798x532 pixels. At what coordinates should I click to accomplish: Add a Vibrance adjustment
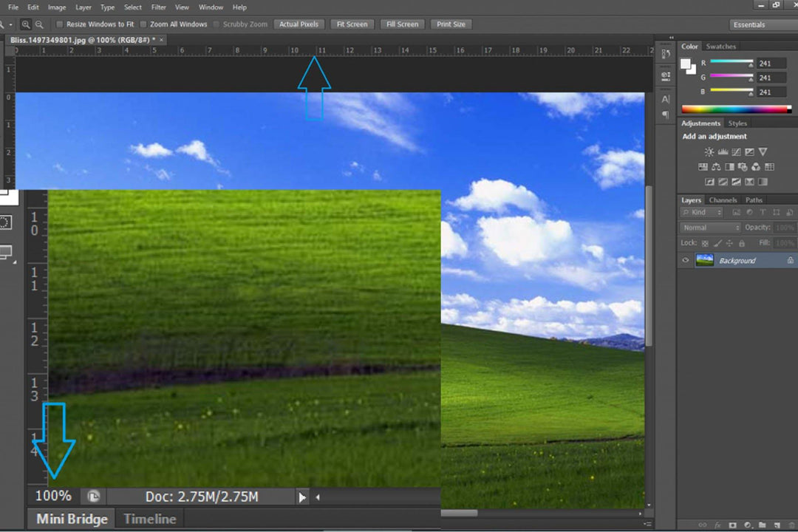763,151
